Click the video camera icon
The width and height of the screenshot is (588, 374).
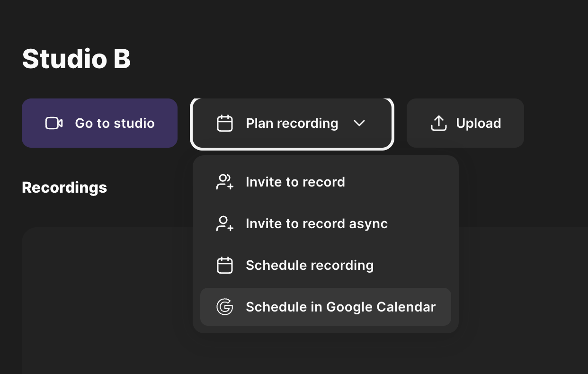coord(54,123)
